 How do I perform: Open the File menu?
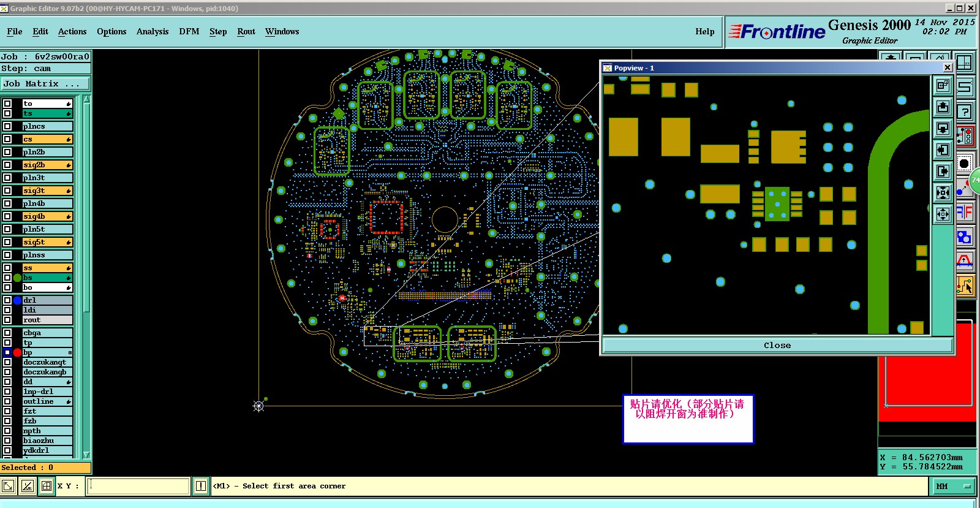coord(15,32)
